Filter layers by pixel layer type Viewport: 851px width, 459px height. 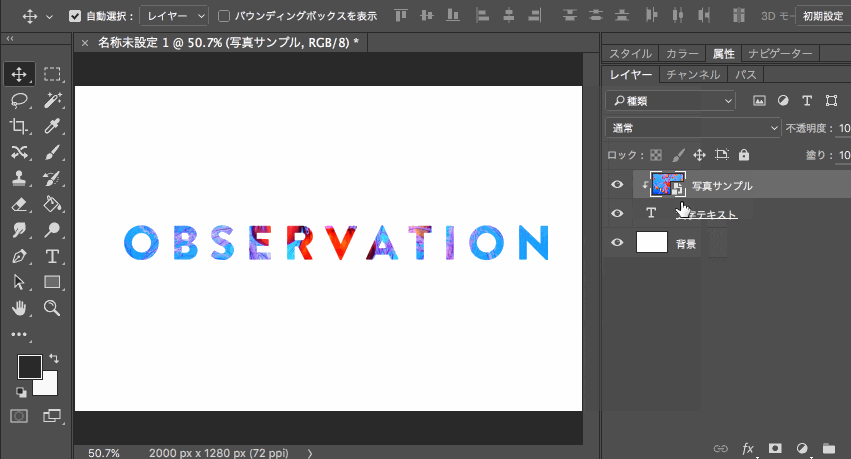click(x=759, y=100)
